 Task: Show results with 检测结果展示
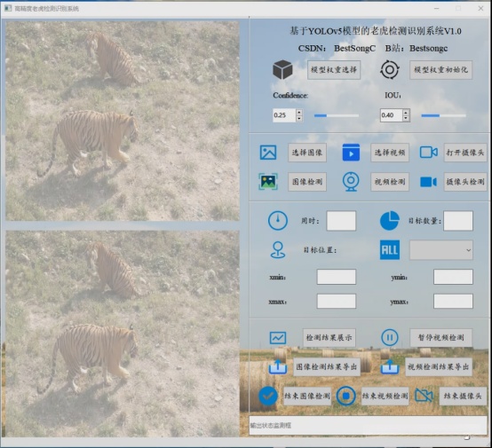(x=329, y=338)
